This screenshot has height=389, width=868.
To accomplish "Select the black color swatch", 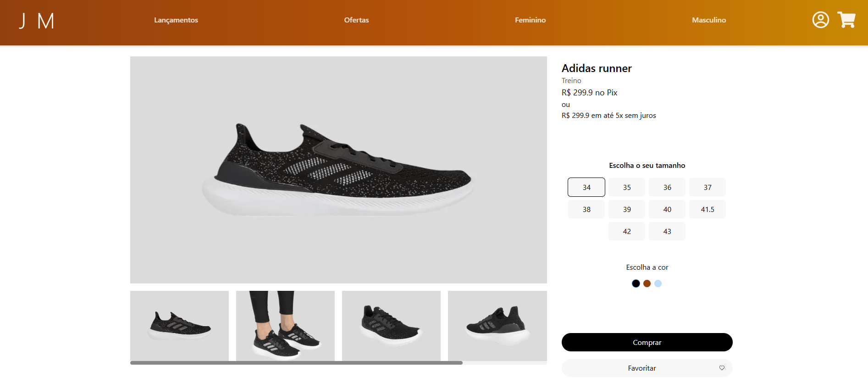I will pos(636,283).
